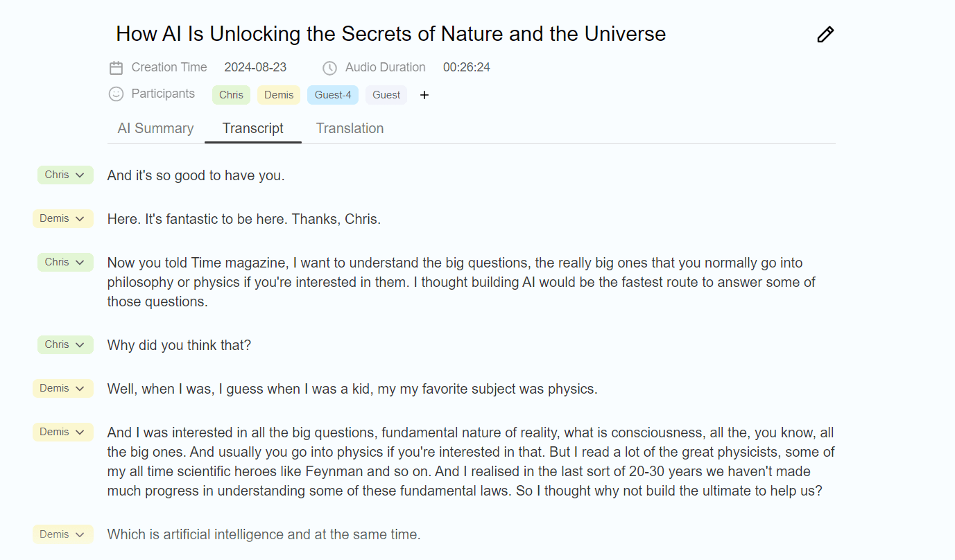Select the Transcript tab
The image size is (955, 560).
coord(252,128)
